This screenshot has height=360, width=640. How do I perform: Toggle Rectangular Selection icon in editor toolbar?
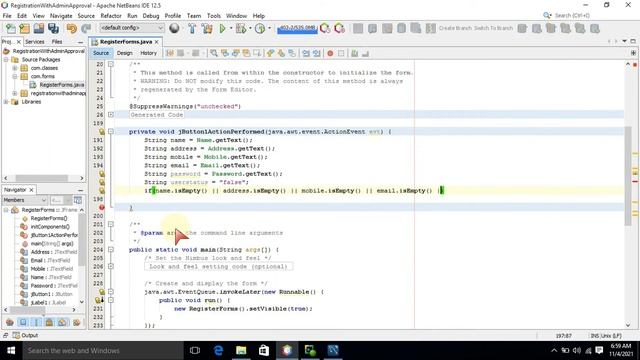click(257, 53)
